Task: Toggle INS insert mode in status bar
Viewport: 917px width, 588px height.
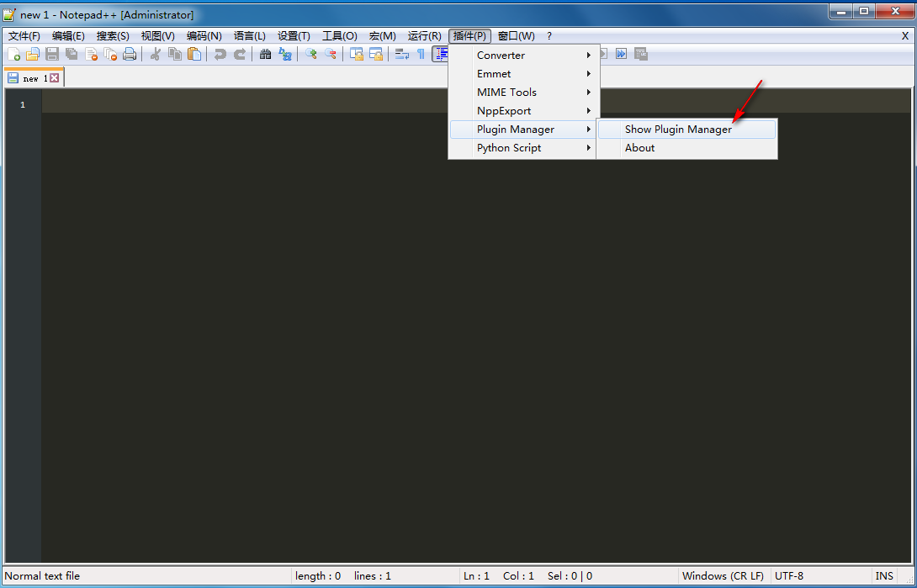Action: (x=884, y=575)
